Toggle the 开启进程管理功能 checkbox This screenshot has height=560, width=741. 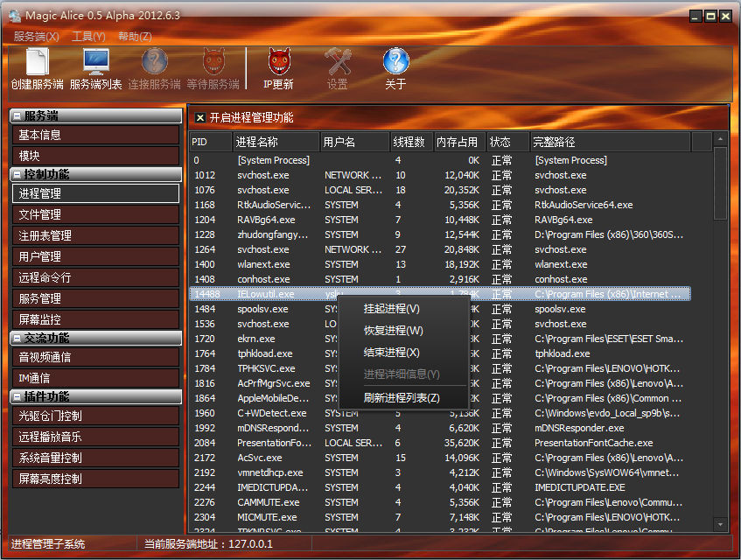pyautogui.click(x=200, y=117)
